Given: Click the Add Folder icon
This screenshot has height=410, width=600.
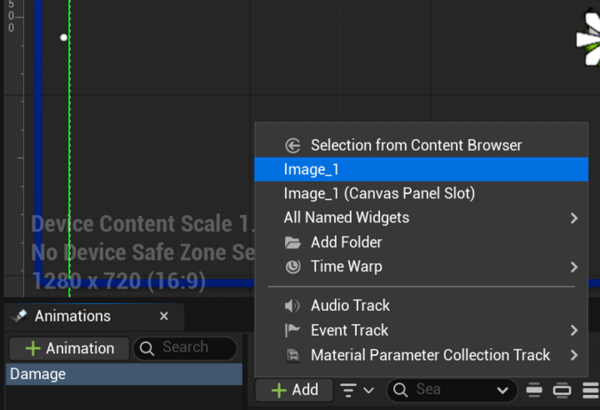Looking at the screenshot, I should point(293,242).
